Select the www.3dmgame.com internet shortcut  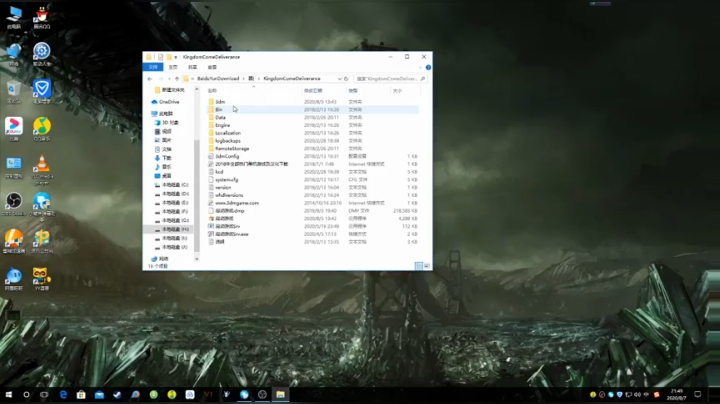(236, 202)
